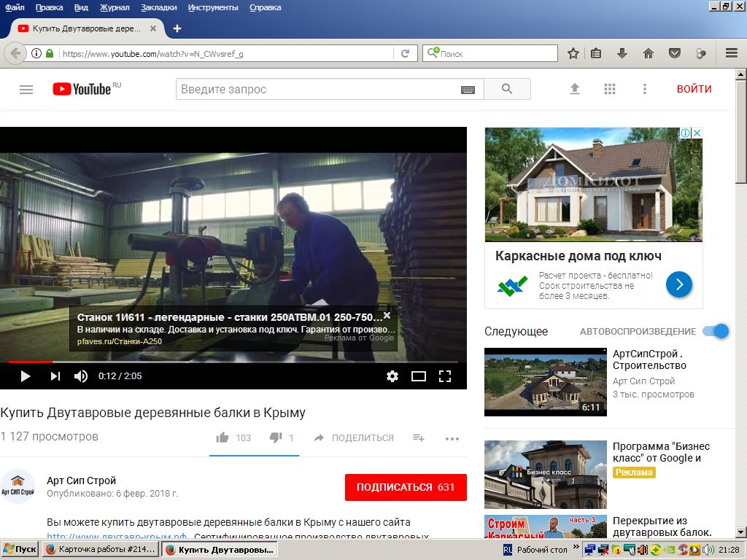747x560 pixels.
Task: Open the Закладки menu
Action: 158,7
